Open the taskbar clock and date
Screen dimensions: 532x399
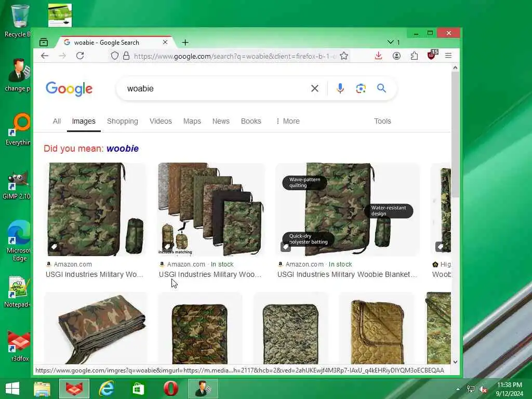[x=510, y=389]
